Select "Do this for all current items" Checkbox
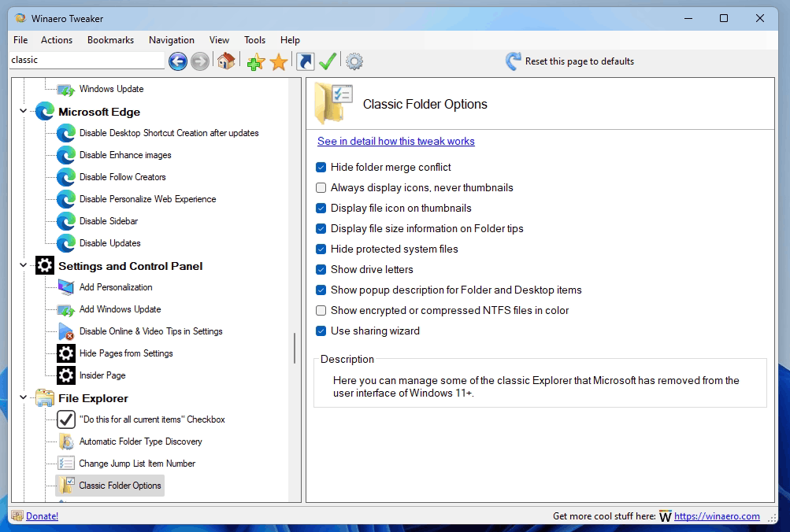The image size is (790, 532). (152, 419)
